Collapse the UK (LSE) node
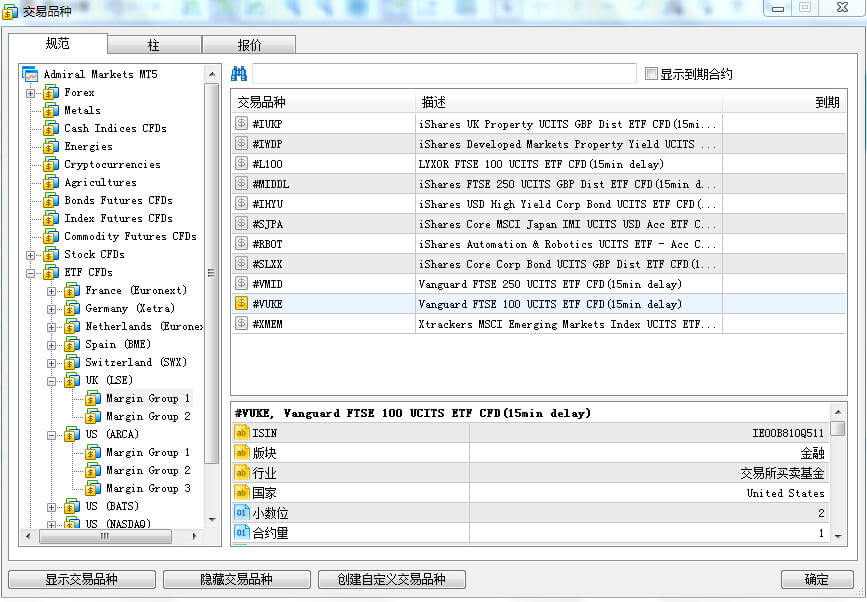This screenshot has width=867, height=602. pyautogui.click(x=51, y=381)
